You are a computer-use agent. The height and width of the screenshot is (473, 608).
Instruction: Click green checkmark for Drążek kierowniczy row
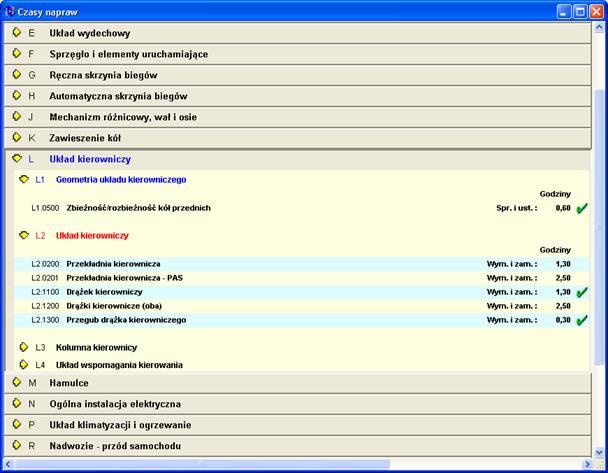click(x=582, y=292)
